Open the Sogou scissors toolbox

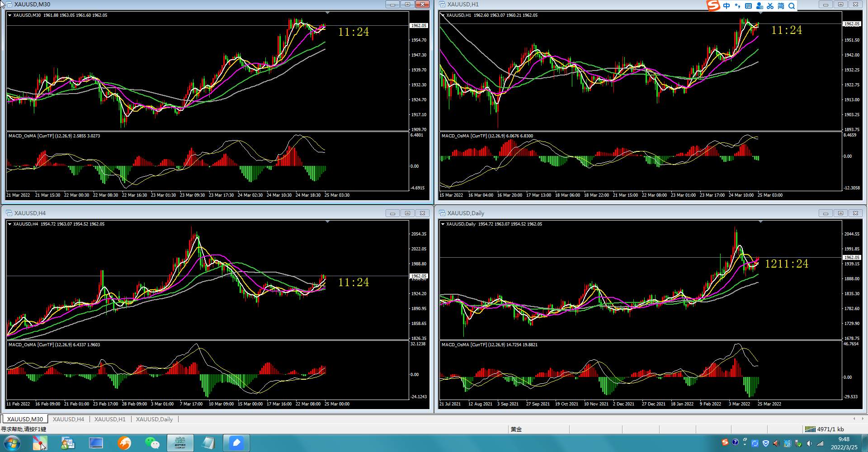point(770,6)
